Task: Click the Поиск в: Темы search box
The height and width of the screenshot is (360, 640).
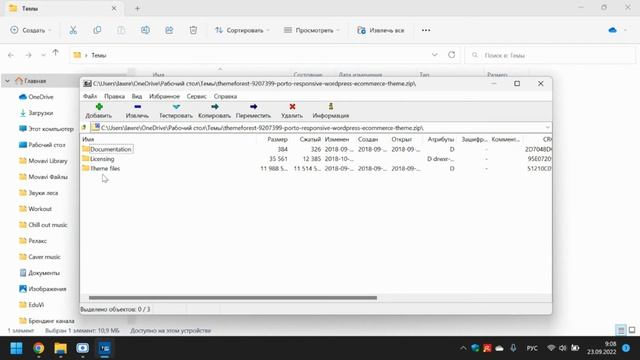Action: pos(550,55)
